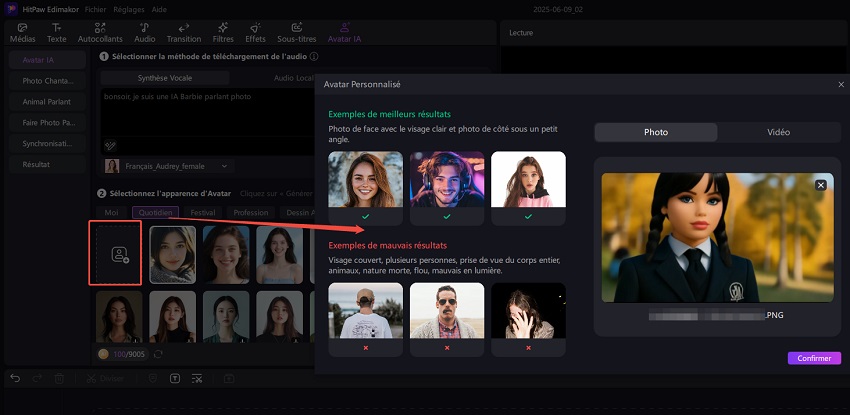
Task: Open Faire Photo Pa... in left sidebar
Action: pos(47,122)
